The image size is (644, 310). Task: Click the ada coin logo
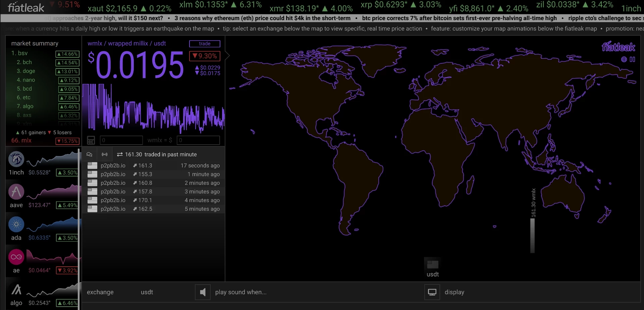pos(16,224)
